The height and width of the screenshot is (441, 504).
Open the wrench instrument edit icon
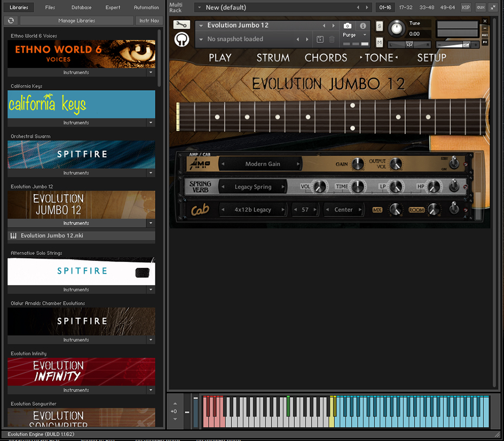182,24
